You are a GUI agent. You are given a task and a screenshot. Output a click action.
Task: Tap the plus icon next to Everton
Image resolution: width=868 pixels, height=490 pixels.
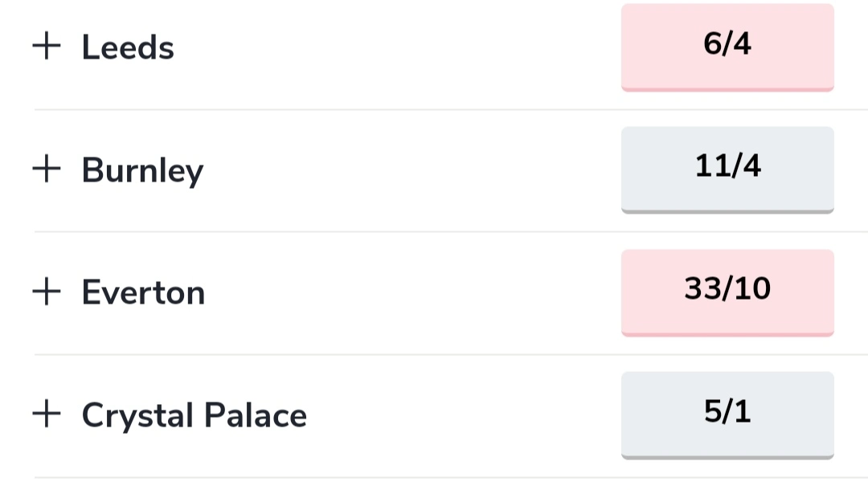[47, 292]
